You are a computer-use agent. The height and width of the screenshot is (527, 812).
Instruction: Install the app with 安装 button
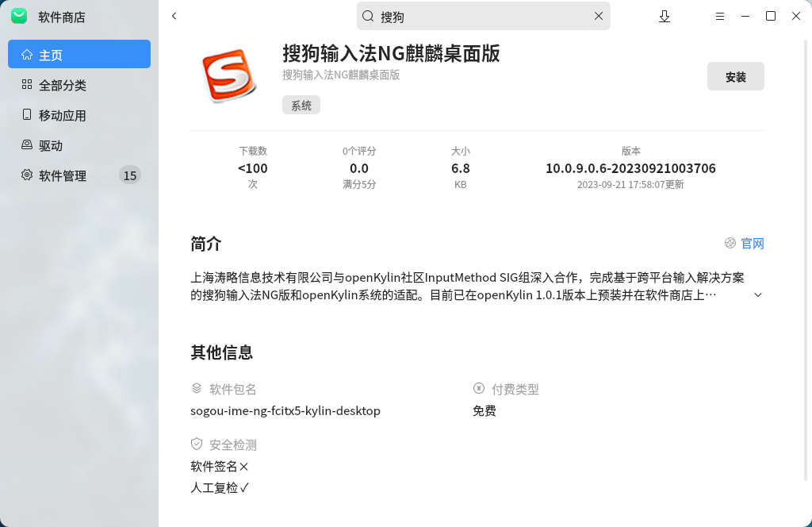tap(735, 77)
